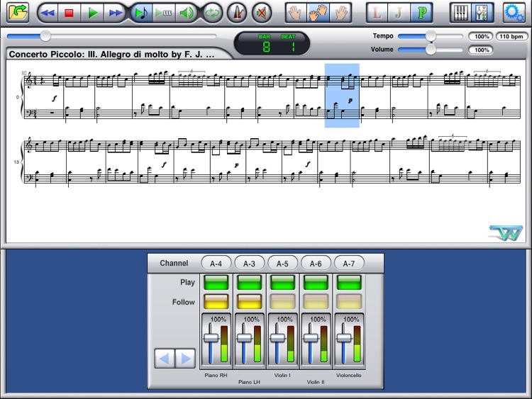The height and width of the screenshot is (399, 532).
Task: Toggle Play for Piano LH track
Action: pos(250,282)
